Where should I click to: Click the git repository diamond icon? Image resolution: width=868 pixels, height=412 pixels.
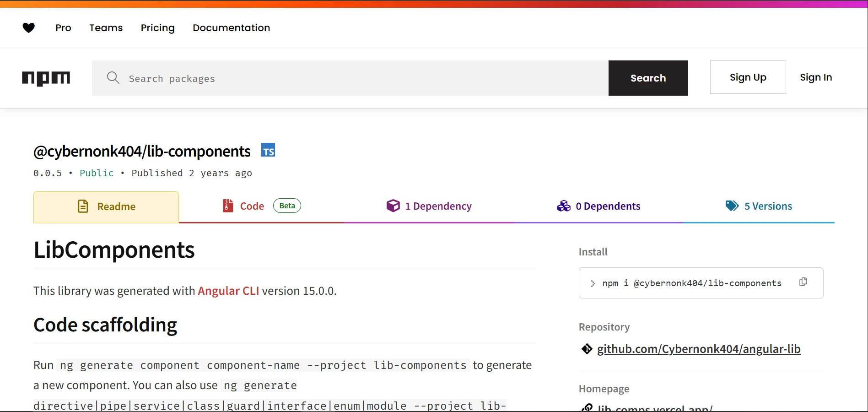pos(587,349)
